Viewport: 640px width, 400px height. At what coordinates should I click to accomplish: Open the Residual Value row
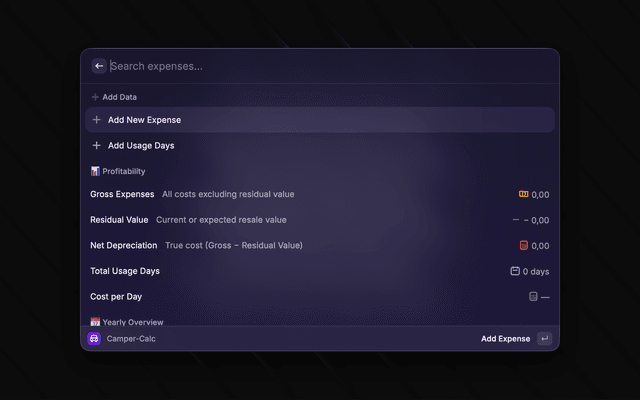320,220
